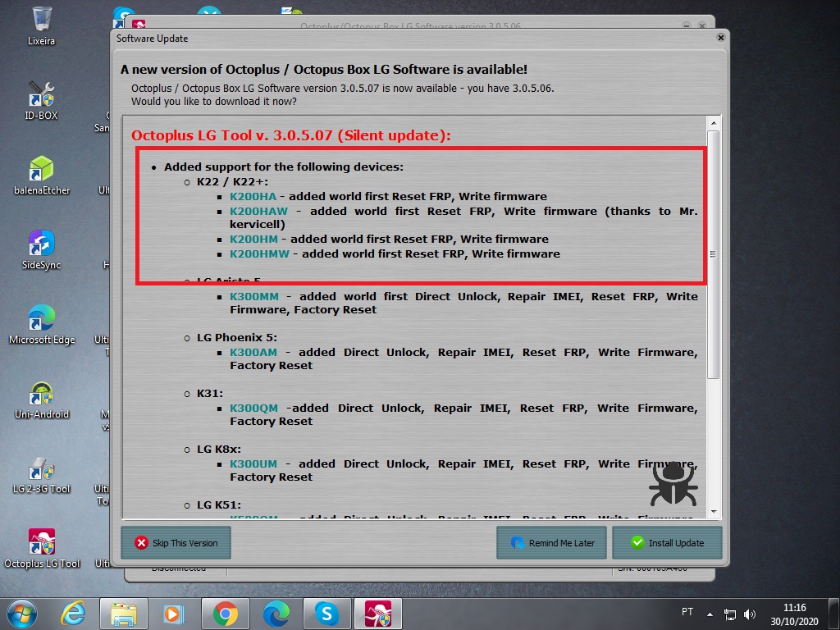This screenshot has width=840, height=630.
Task: Skip This Version of the update
Action: (x=176, y=543)
